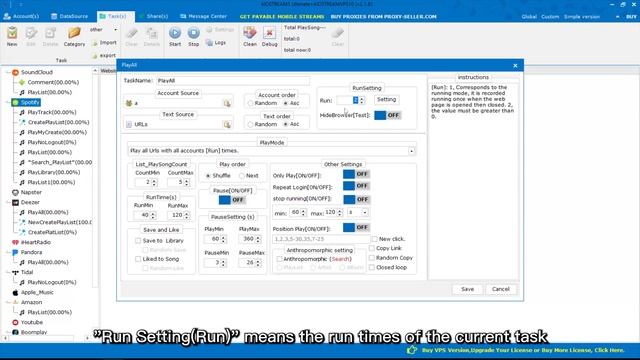Open the Message Center tab
This screenshot has width=640, height=360.
click(x=203, y=16)
